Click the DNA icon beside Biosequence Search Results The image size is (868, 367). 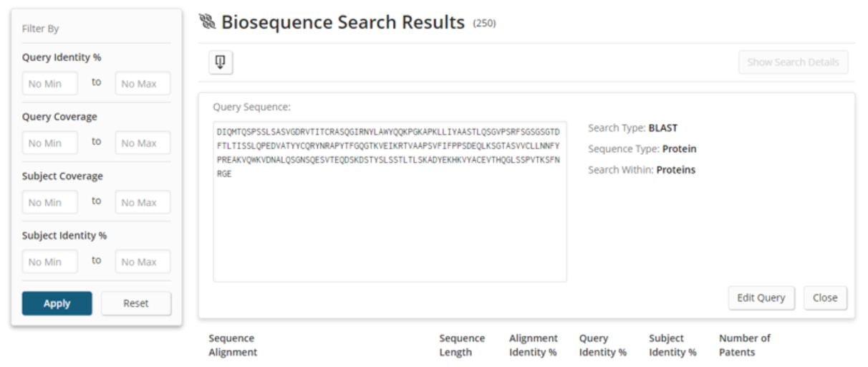point(208,22)
